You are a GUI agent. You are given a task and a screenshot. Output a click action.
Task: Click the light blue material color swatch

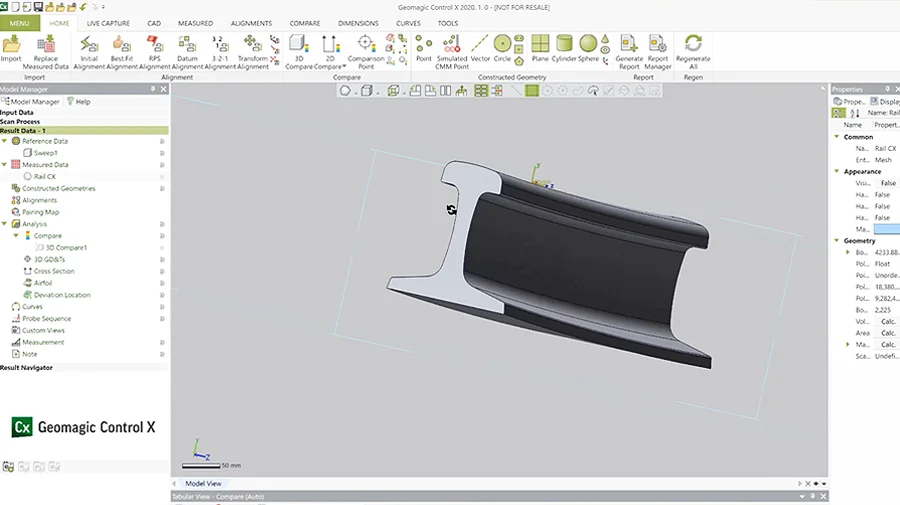coord(887,229)
